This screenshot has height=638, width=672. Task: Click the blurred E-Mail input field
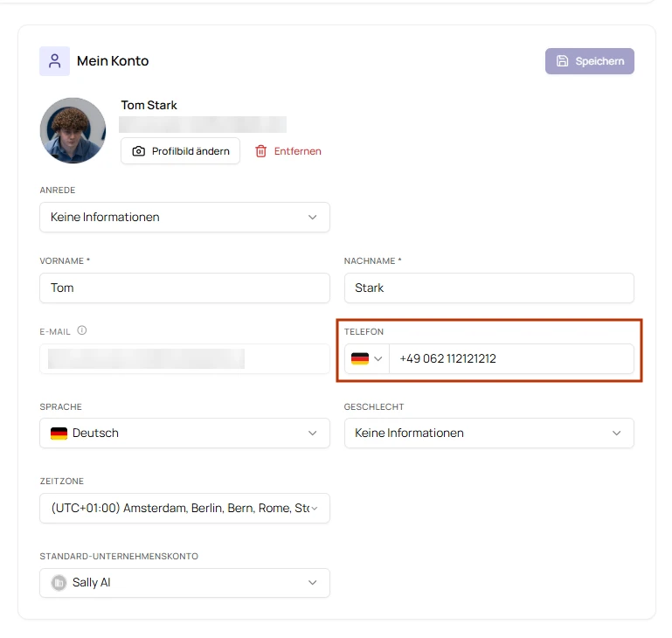coord(184,358)
